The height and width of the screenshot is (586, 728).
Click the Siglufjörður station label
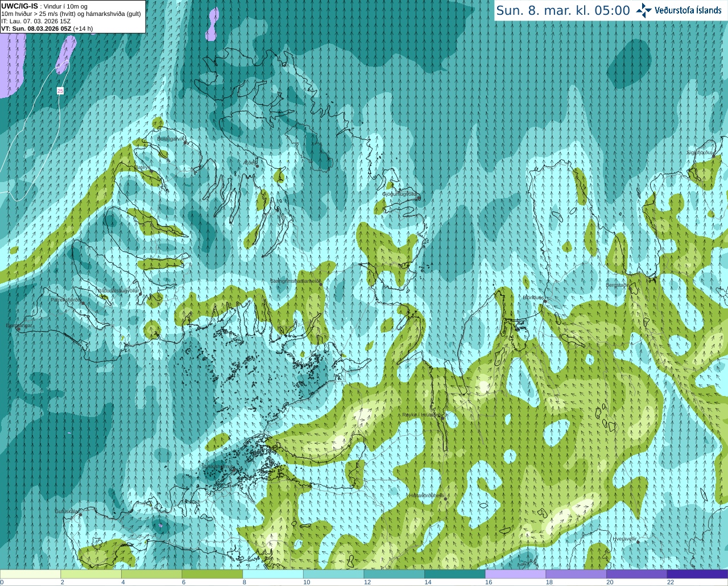pyautogui.click(x=700, y=152)
